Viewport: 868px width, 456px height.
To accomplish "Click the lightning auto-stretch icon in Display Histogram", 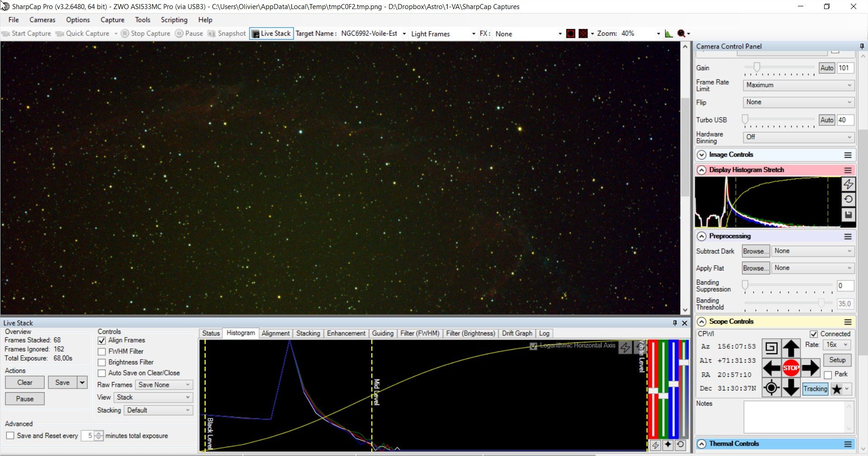I will (x=848, y=184).
